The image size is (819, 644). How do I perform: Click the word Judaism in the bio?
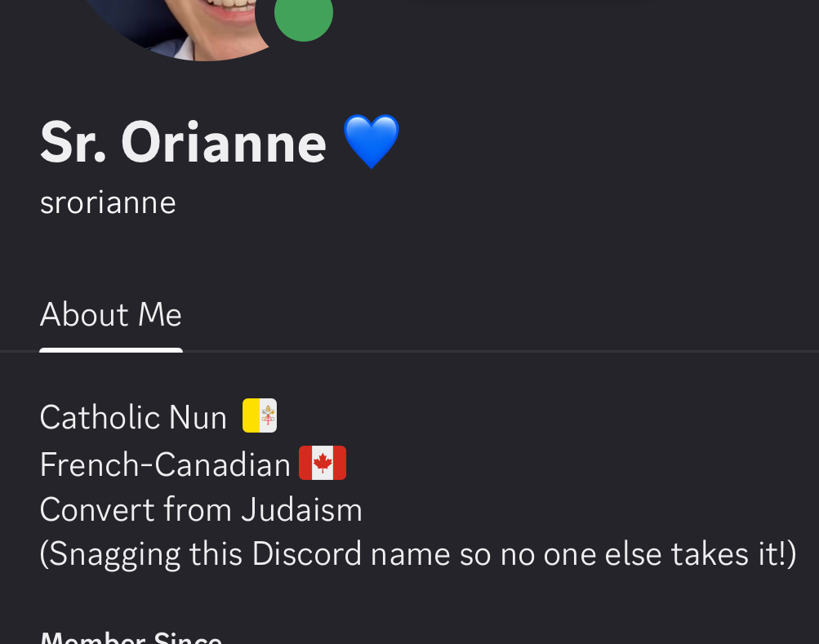click(302, 509)
